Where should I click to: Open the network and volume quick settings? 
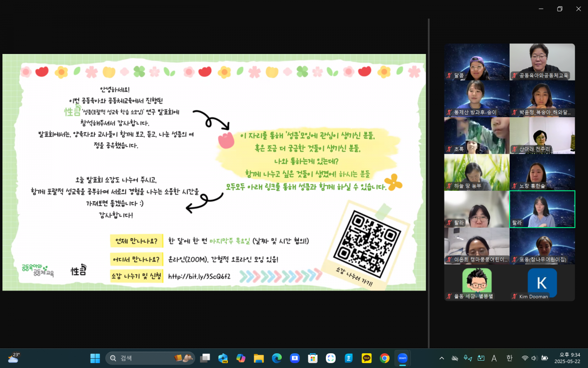(x=534, y=358)
